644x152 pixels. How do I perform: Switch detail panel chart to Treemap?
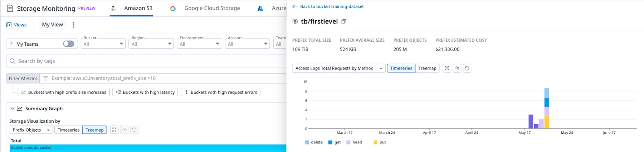[x=427, y=68]
